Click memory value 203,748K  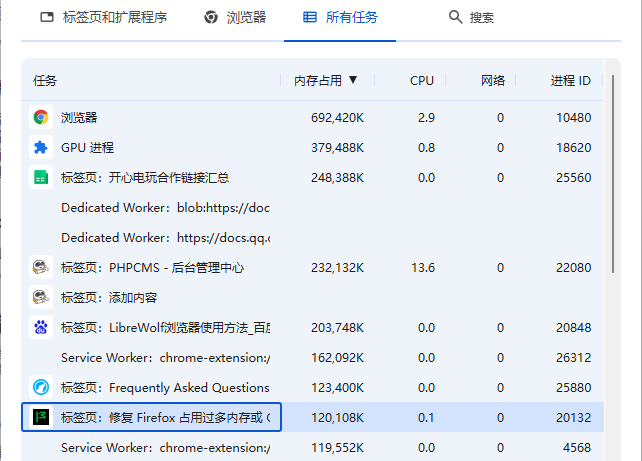(337, 328)
